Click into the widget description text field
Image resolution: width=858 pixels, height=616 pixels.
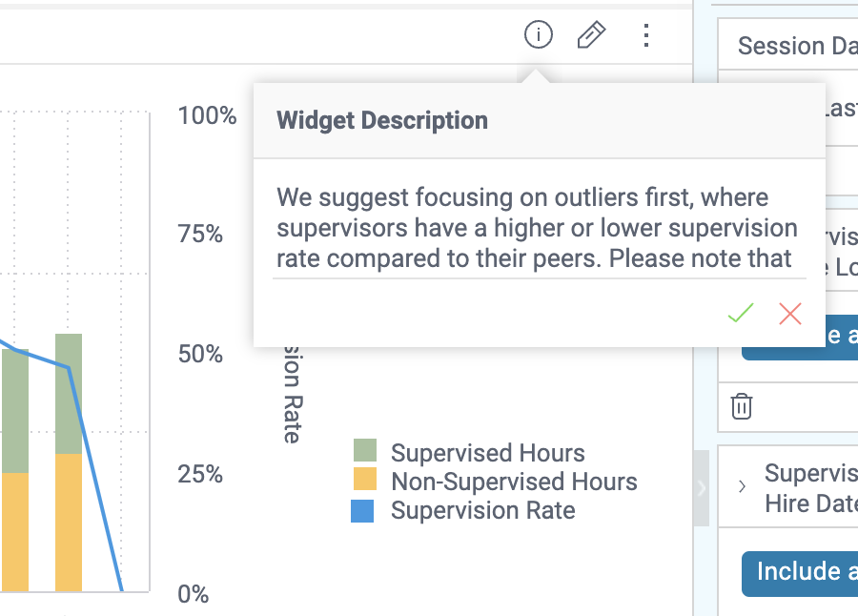[x=538, y=229]
